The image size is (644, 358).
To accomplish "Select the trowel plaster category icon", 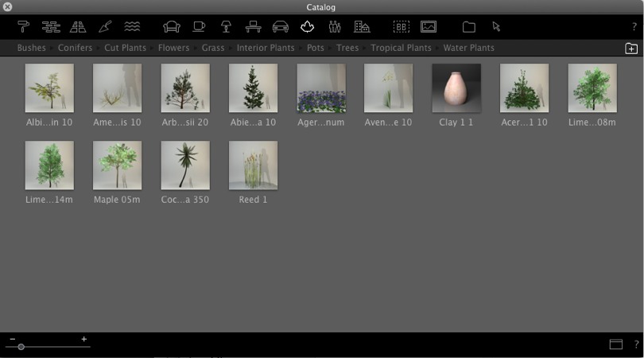I will pos(105,27).
